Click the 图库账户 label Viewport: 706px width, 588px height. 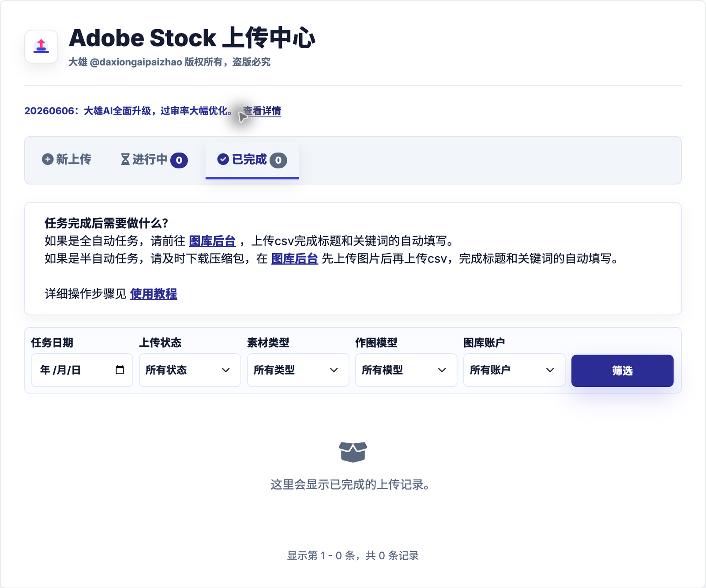pos(484,342)
